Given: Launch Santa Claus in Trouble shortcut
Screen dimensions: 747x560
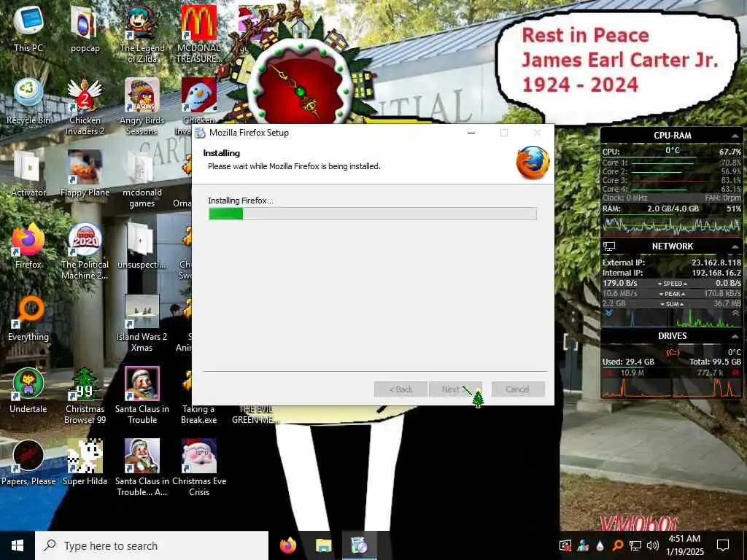Looking at the screenshot, I should pos(142,395).
